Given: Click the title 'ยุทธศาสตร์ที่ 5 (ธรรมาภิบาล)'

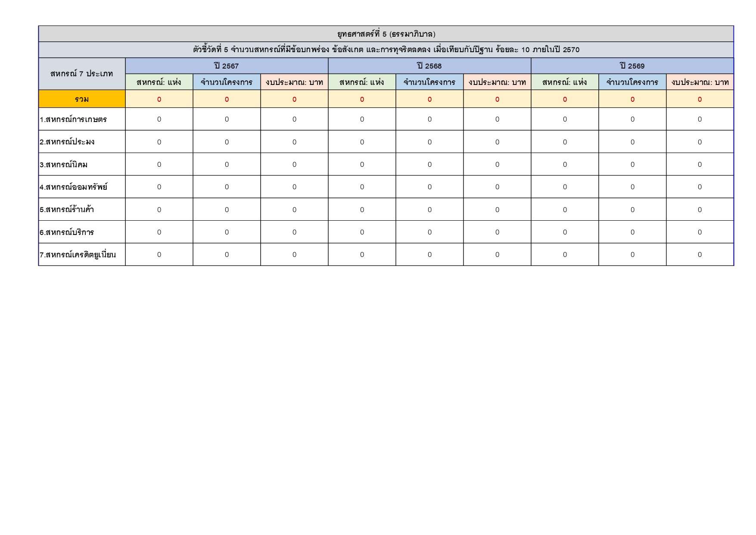Looking at the screenshot, I should (x=386, y=34).
